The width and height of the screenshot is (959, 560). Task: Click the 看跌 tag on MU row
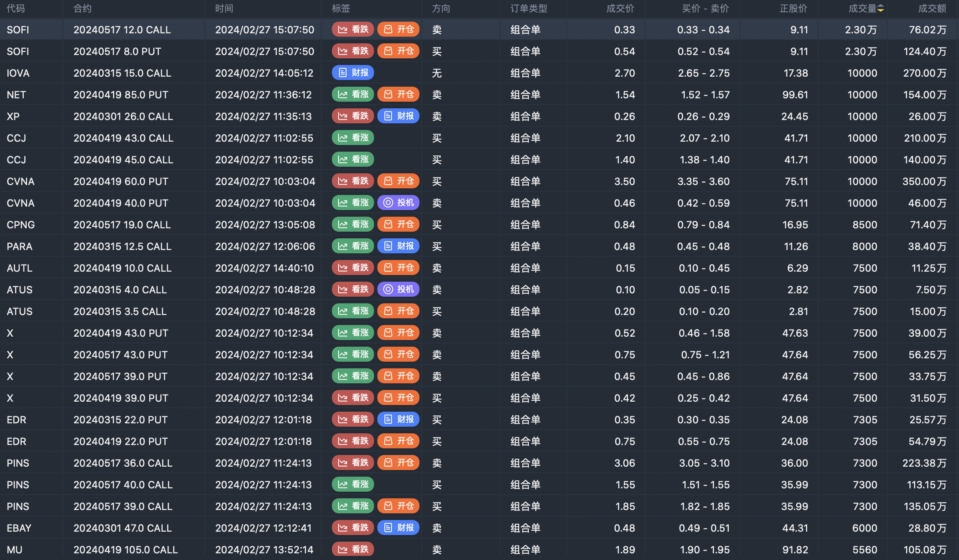353,549
